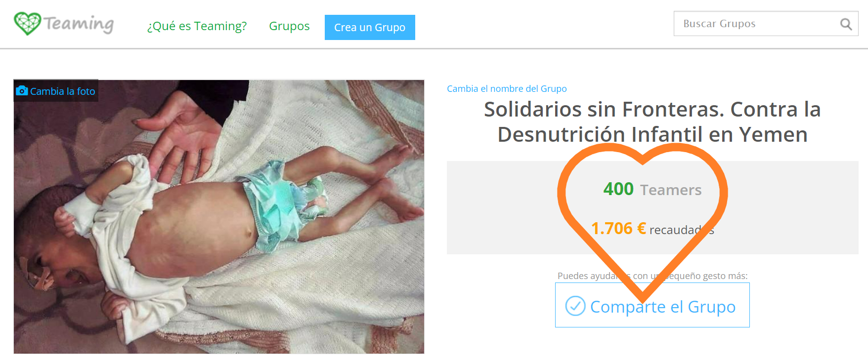The height and width of the screenshot is (363, 868).
Task: Focus the Buscar Grupos search field
Action: click(766, 24)
